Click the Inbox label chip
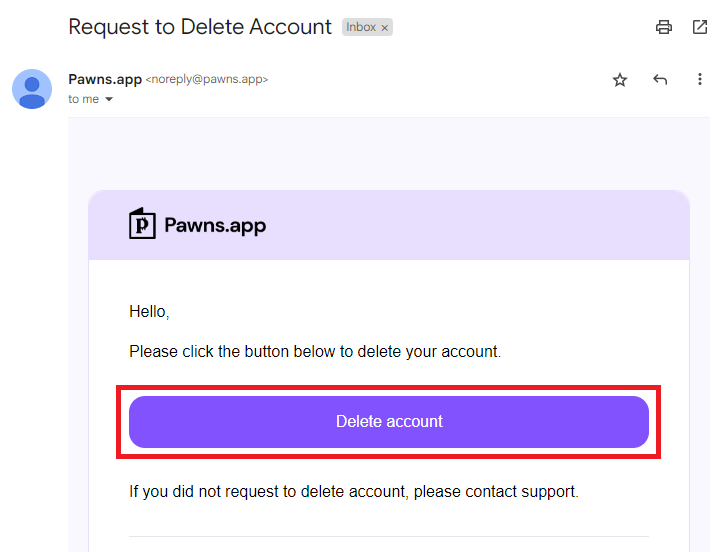The height and width of the screenshot is (552, 718). click(361, 28)
